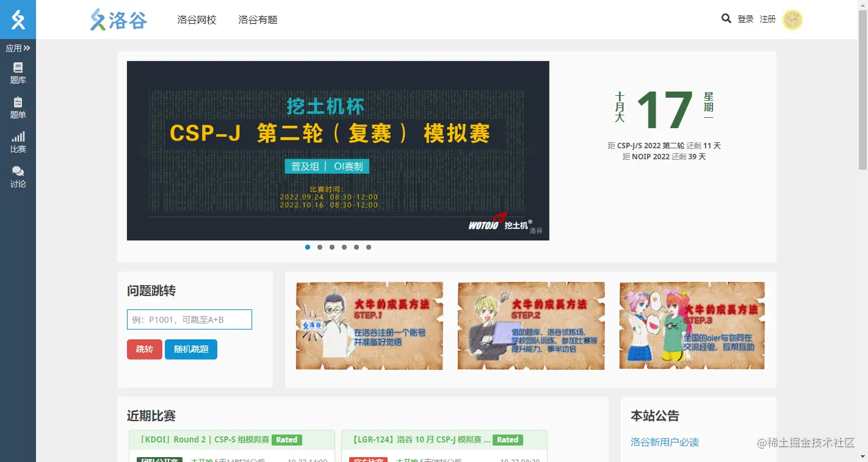Select the fourth carousel dot
The width and height of the screenshot is (868, 462).
[x=344, y=247]
